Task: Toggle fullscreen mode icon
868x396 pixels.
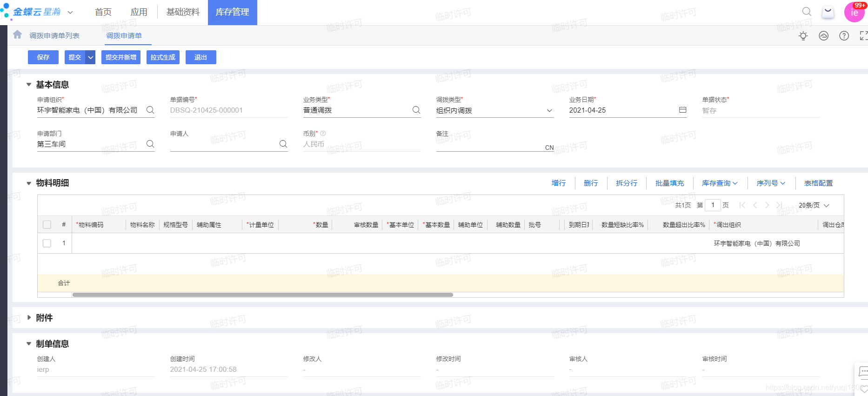Action: pos(864,36)
